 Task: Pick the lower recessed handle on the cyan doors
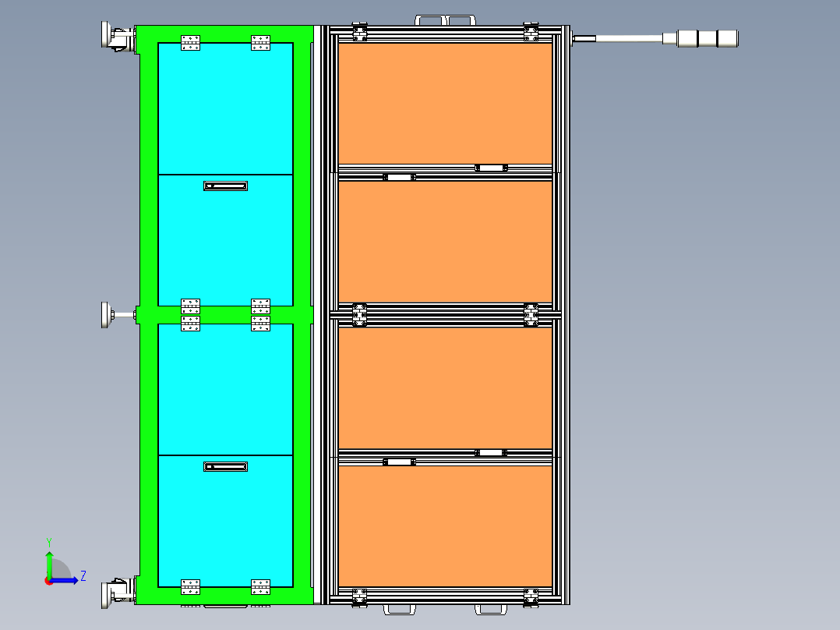click(x=225, y=467)
